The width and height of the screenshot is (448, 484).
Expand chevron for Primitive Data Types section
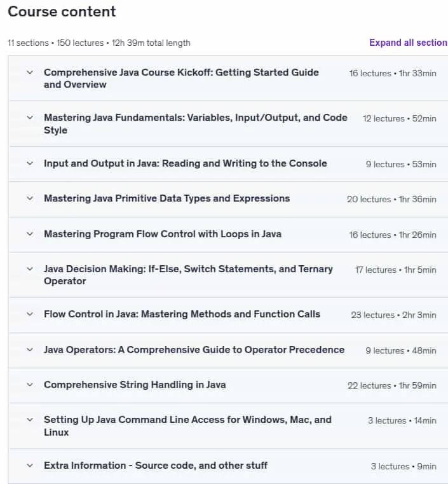tap(30, 198)
